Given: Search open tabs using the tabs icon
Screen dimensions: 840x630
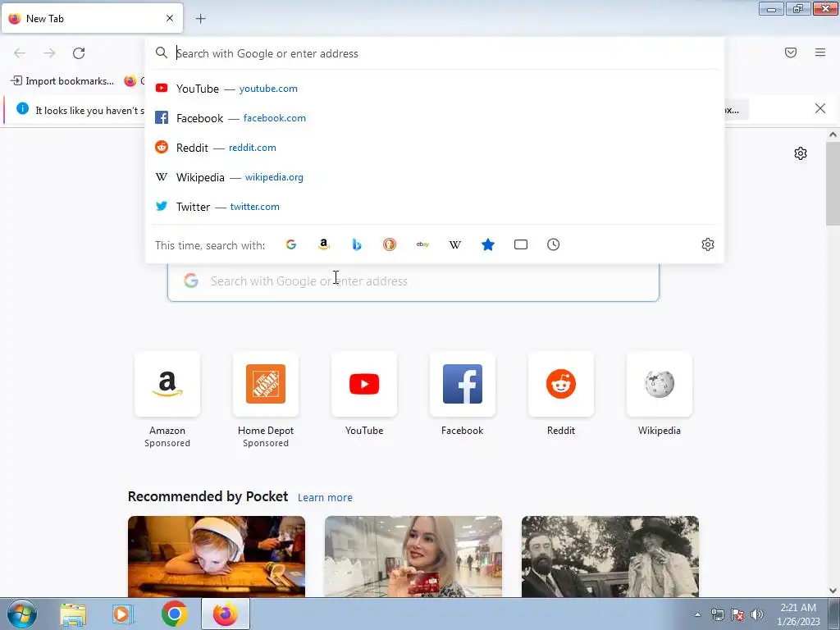Looking at the screenshot, I should click(521, 244).
